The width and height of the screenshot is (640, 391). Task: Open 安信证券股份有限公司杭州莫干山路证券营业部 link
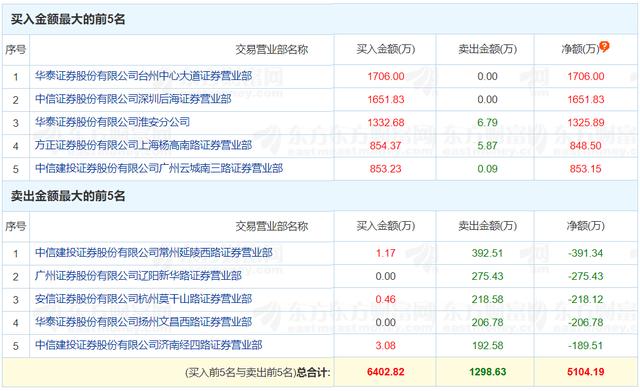pos(143,299)
